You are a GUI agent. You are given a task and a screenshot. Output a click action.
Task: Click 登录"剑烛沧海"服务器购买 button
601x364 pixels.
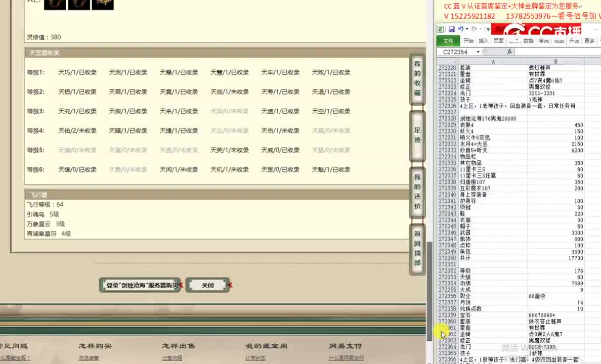[140, 285]
